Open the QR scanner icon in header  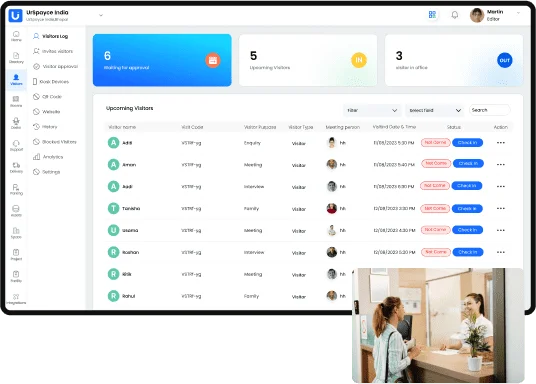pyautogui.click(x=432, y=15)
